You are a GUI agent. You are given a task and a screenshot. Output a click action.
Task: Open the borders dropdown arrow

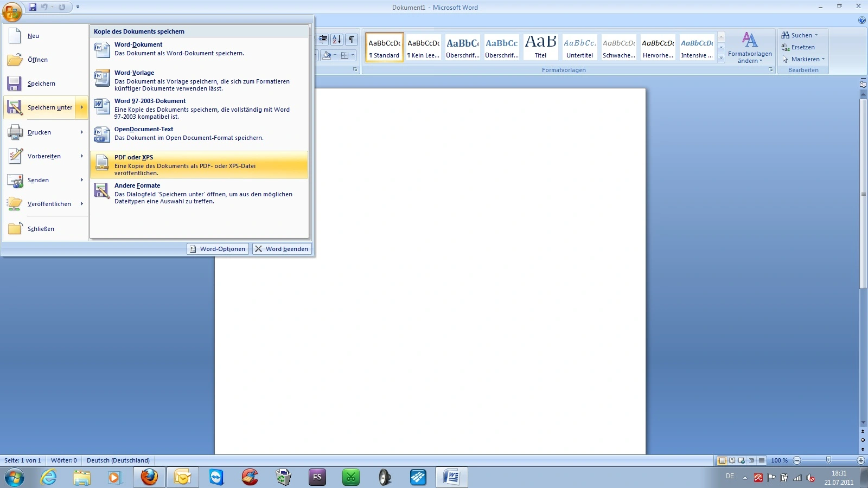tap(353, 55)
